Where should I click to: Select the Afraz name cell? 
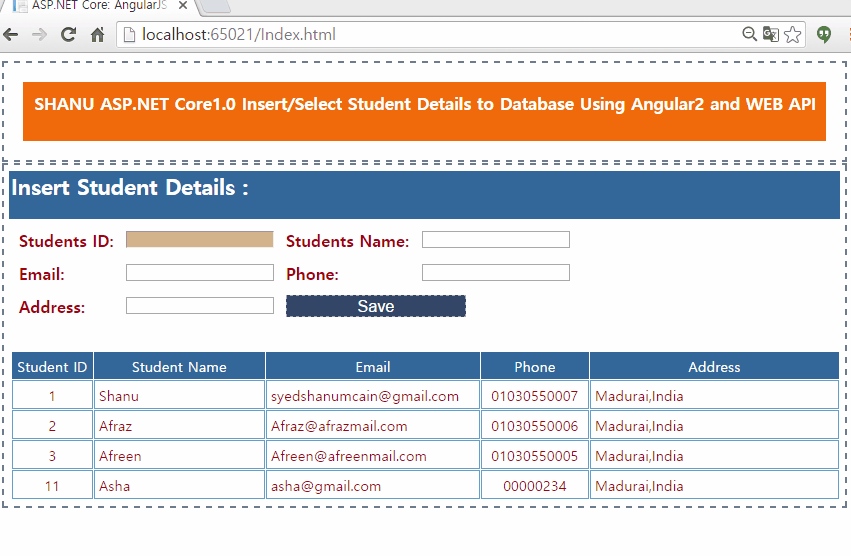pos(179,426)
